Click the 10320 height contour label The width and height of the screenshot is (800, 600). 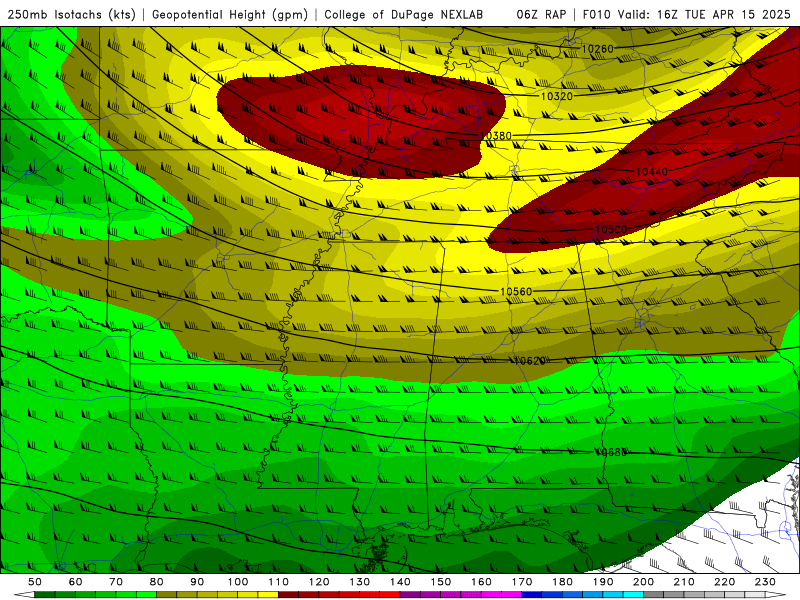(x=557, y=96)
